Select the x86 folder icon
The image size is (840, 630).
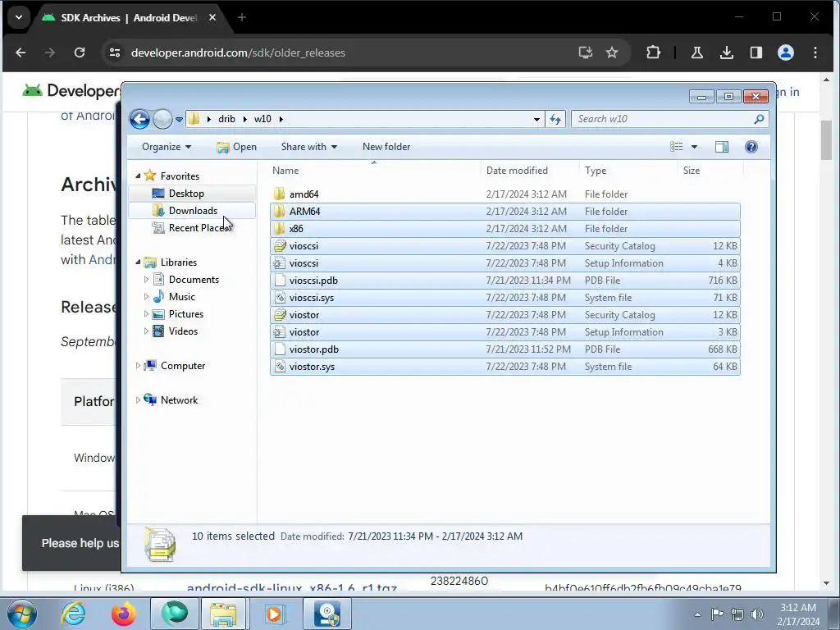(x=279, y=228)
